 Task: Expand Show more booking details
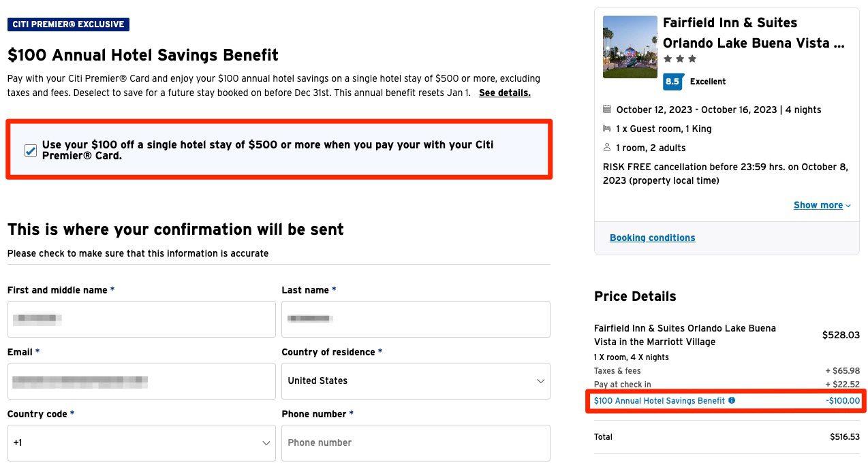[818, 205]
